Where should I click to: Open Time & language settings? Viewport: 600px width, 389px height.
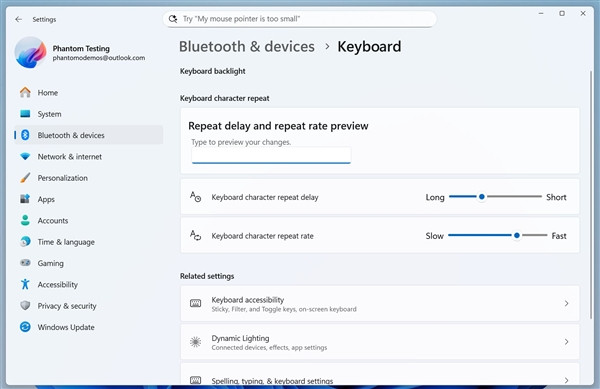[x=89, y=242]
